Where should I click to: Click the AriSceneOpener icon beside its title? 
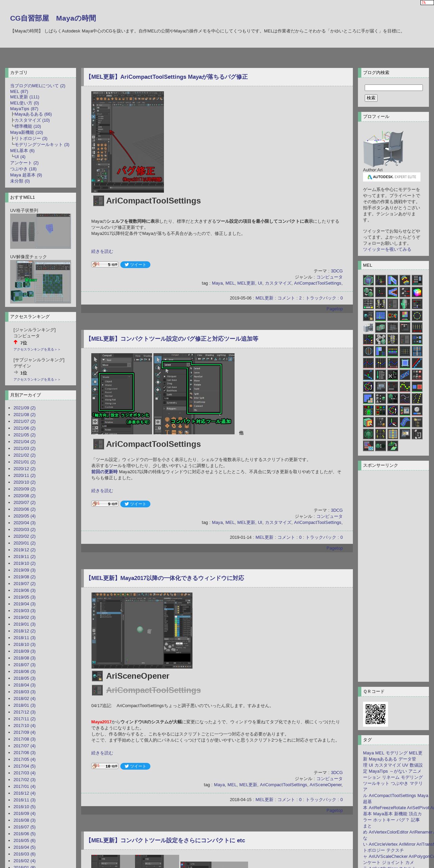click(x=97, y=676)
